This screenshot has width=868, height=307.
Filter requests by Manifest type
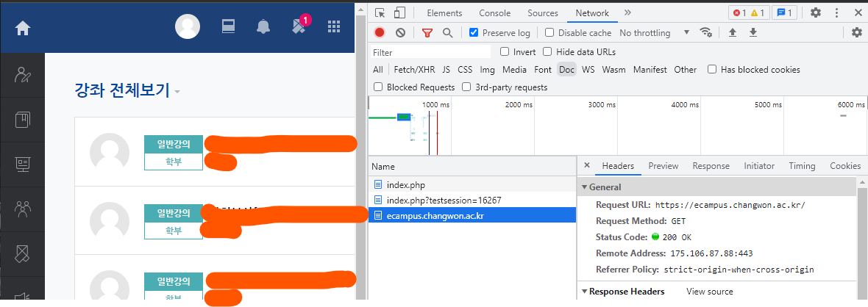click(650, 69)
